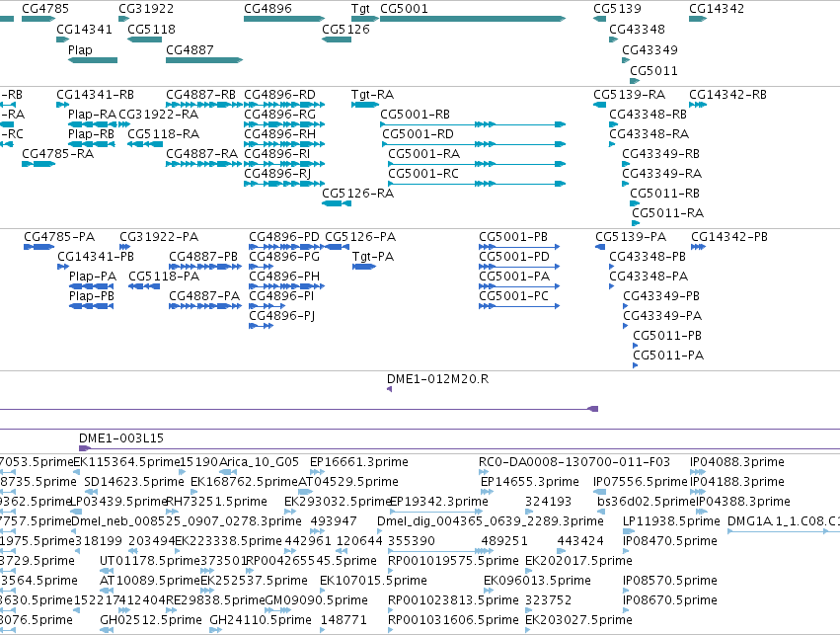This screenshot has height=635, width=840.
Task: Open the IP04088.3prime EST label
Action: (737, 462)
